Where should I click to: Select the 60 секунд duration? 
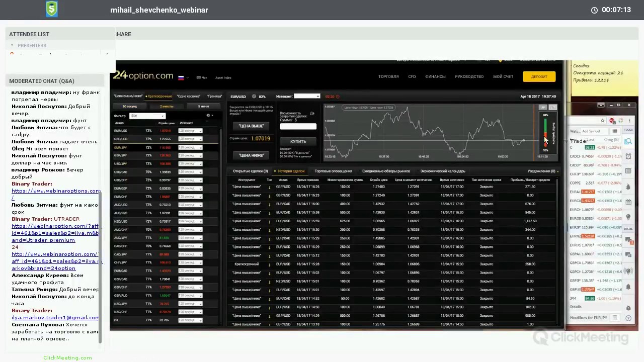(130, 107)
